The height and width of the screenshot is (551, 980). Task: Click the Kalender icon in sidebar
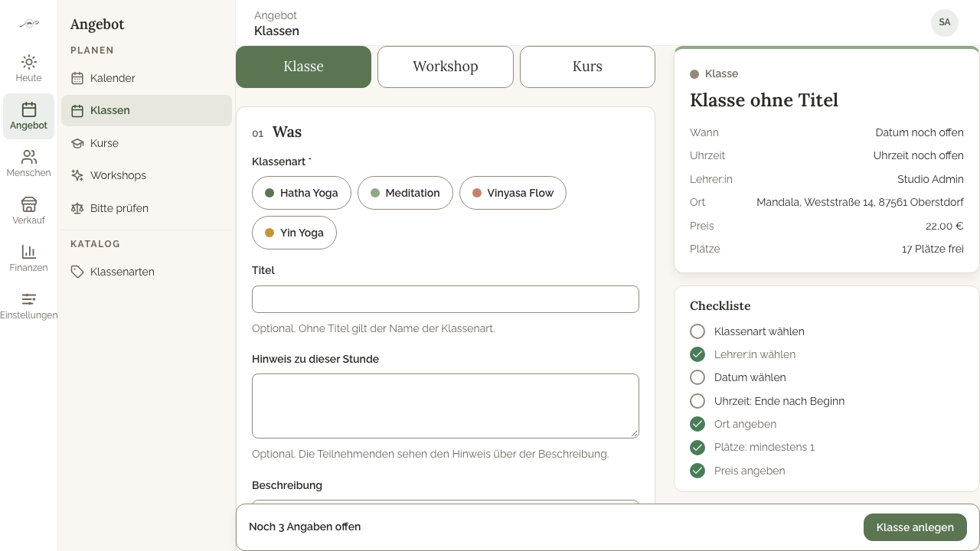pyautogui.click(x=77, y=78)
